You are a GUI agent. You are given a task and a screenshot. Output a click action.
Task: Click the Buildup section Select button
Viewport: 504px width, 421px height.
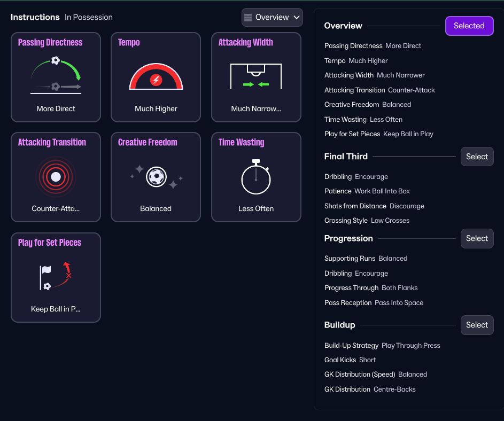click(x=477, y=325)
